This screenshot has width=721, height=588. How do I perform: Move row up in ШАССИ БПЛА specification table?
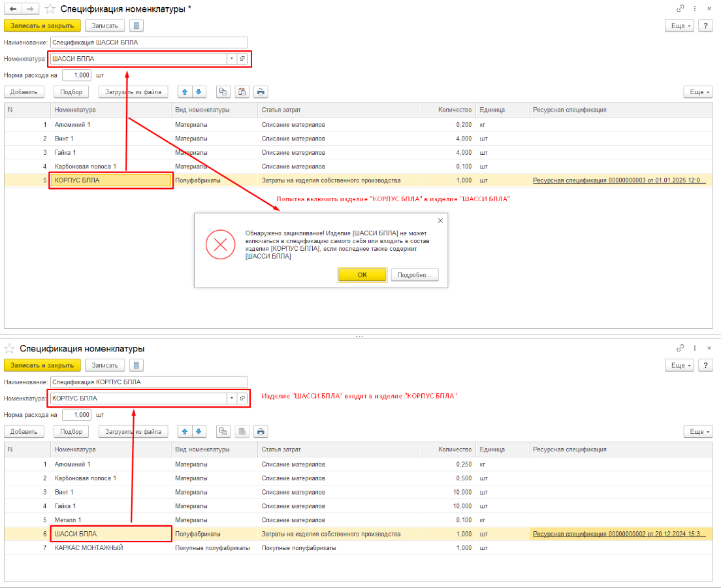185,92
